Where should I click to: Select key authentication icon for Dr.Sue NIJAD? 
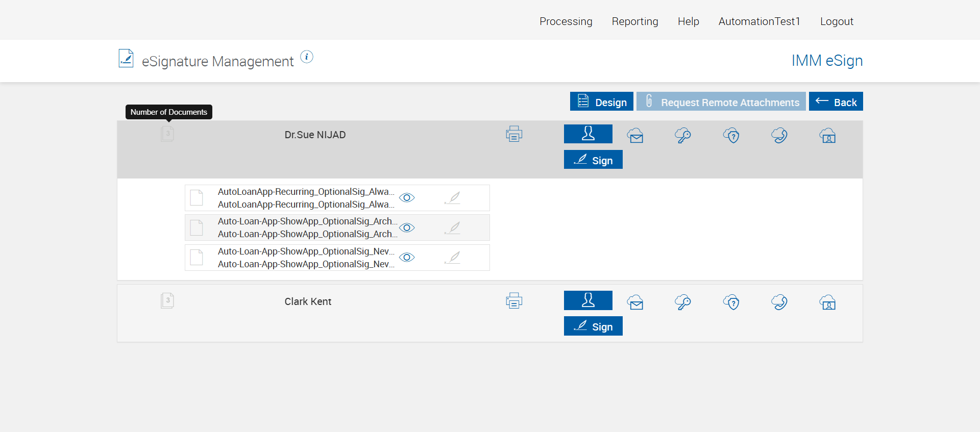[x=682, y=136]
